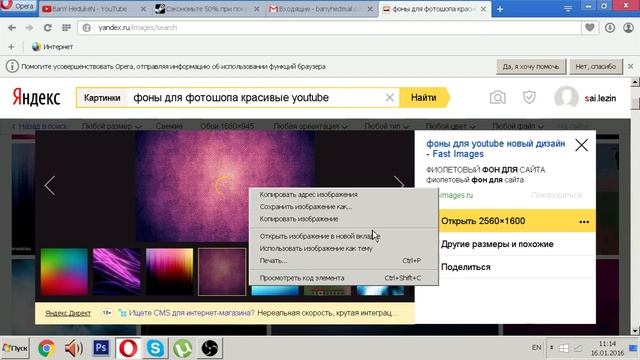Click the Найти search button
The height and width of the screenshot is (360, 640).
424,98
